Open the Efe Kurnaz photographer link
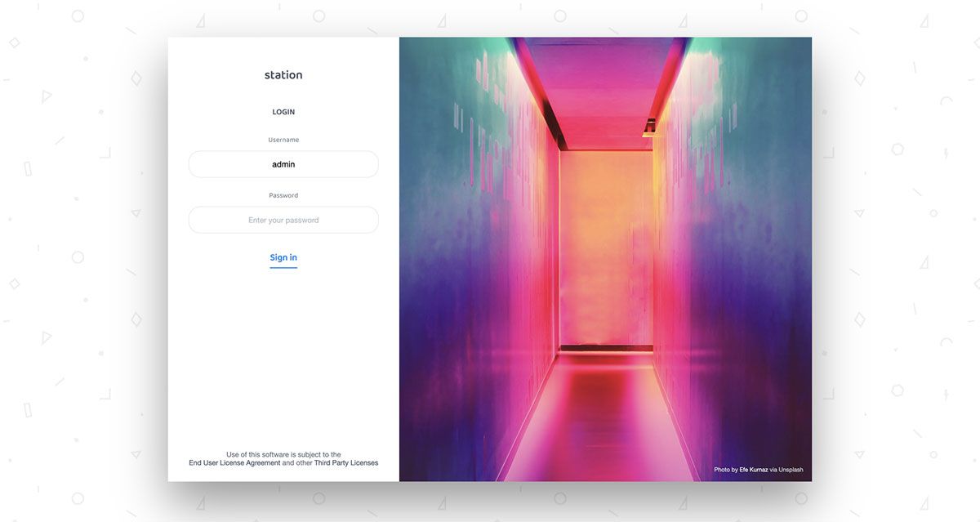980x522 pixels. click(754, 470)
